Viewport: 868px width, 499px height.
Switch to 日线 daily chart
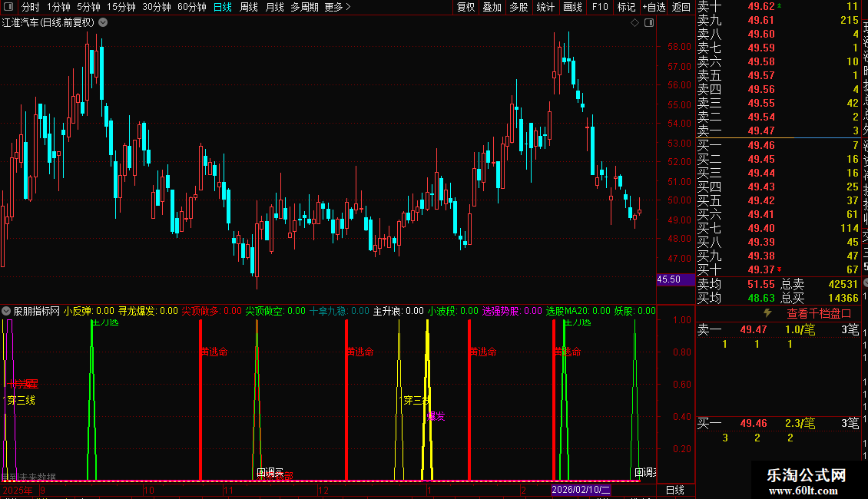(223, 7)
